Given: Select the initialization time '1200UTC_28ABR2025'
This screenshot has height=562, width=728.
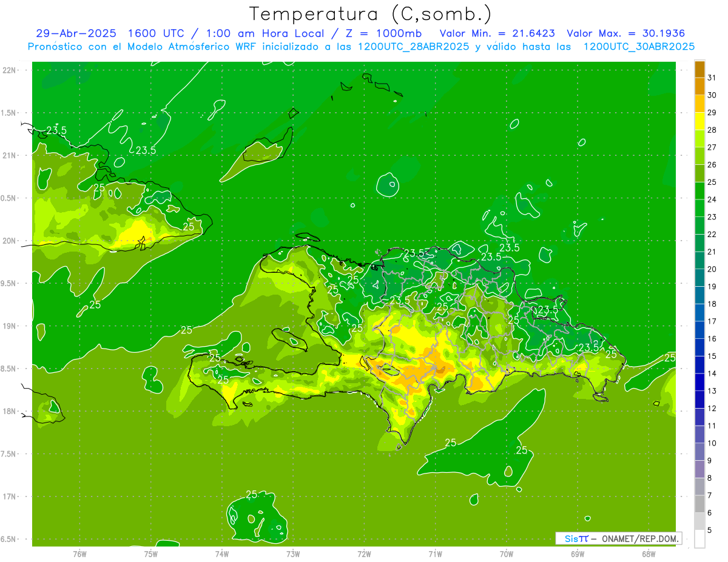Looking at the screenshot, I should coord(413,47).
